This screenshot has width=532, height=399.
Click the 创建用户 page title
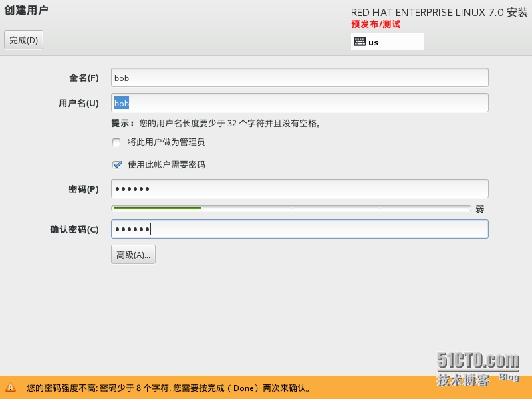tap(26, 10)
